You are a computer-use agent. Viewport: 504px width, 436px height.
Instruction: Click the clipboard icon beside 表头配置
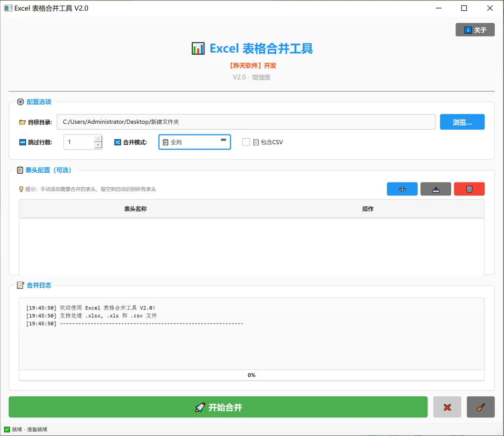tap(20, 170)
